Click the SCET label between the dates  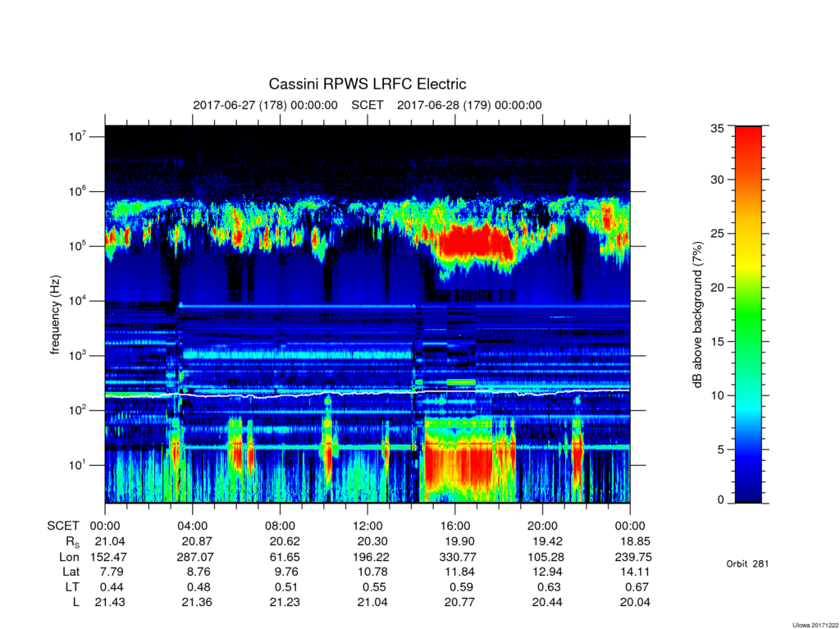click(x=367, y=105)
